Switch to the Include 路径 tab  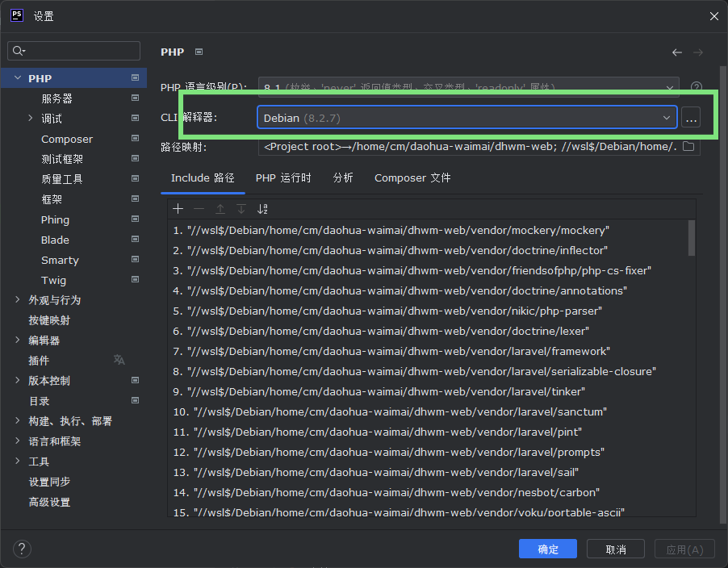coord(203,178)
